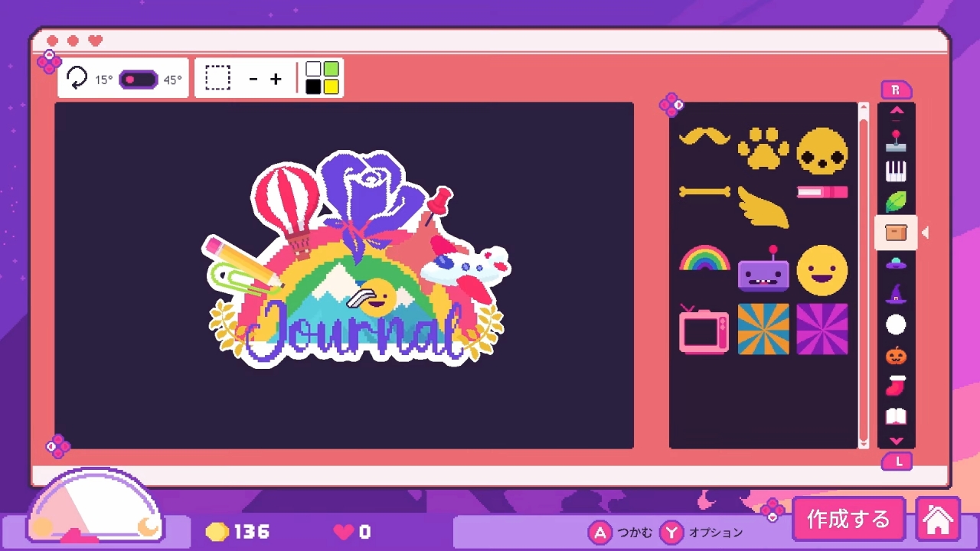The width and height of the screenshot is (980, 551).
Task: Switch to the piano sticker category
Action: [896, 171]
